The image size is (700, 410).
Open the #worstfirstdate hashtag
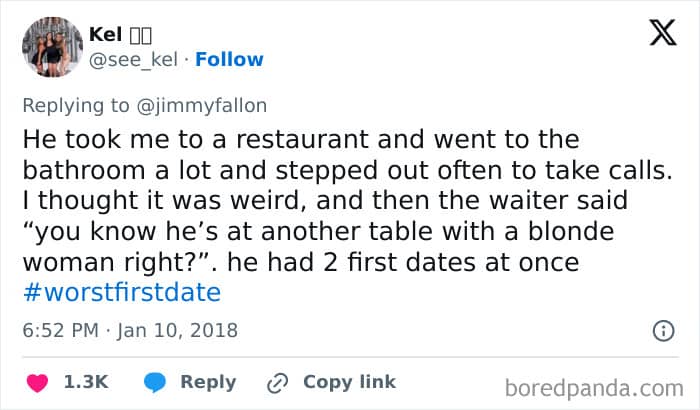click(x=129, y=293)
